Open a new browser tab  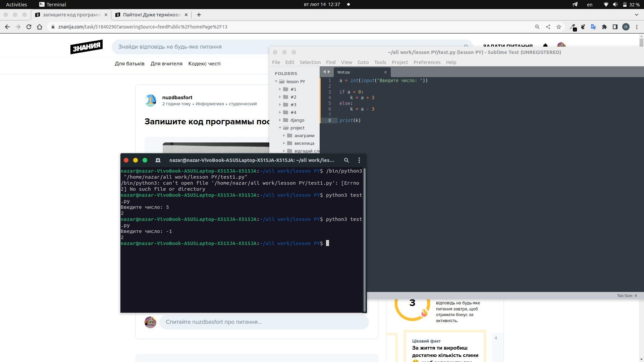tap(199, 15)
